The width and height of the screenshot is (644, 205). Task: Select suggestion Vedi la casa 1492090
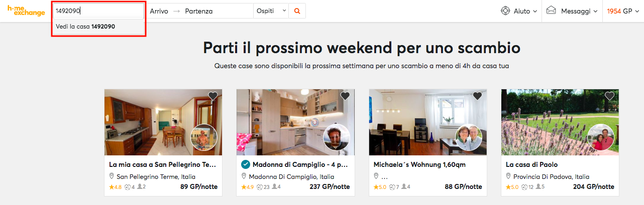pos(86,27)
